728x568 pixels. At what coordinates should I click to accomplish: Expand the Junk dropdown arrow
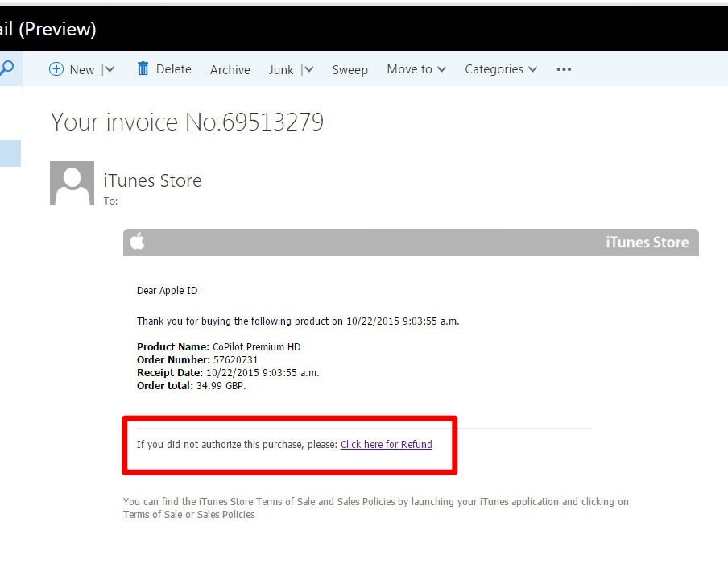[x=308, y=69]
